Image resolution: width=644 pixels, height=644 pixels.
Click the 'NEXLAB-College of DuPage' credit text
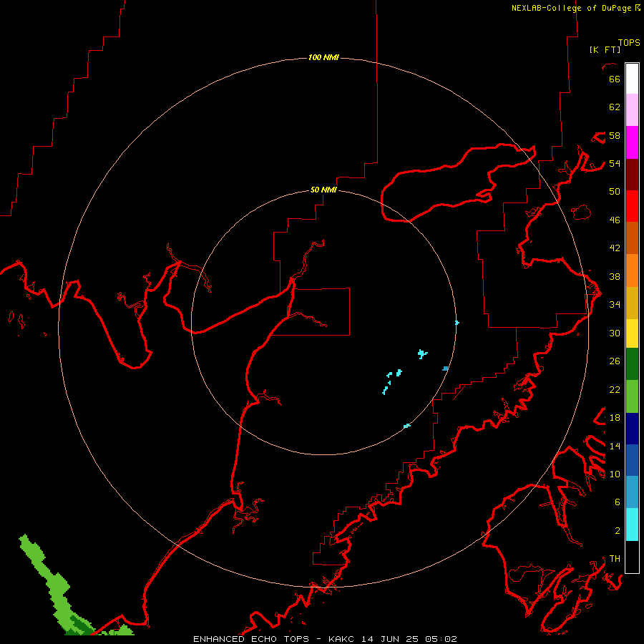572,8
